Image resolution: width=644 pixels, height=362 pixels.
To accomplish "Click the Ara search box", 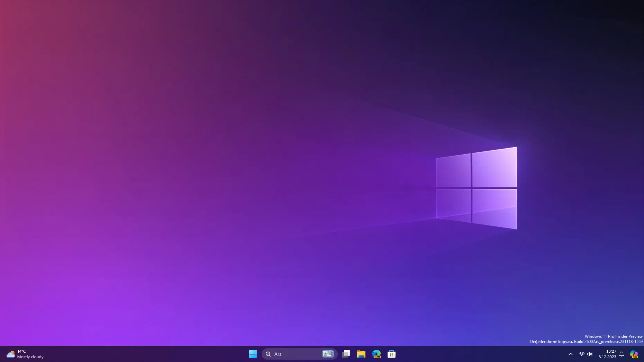I will click(299, 354).
